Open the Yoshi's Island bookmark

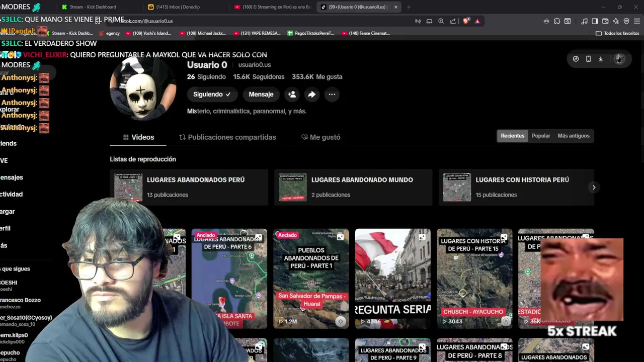148,33
